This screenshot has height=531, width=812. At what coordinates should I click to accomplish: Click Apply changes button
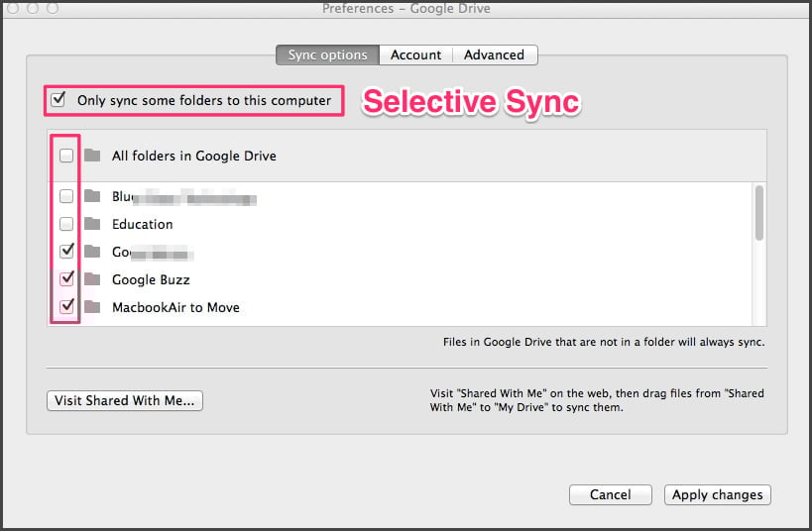click(x=718, y=494)
